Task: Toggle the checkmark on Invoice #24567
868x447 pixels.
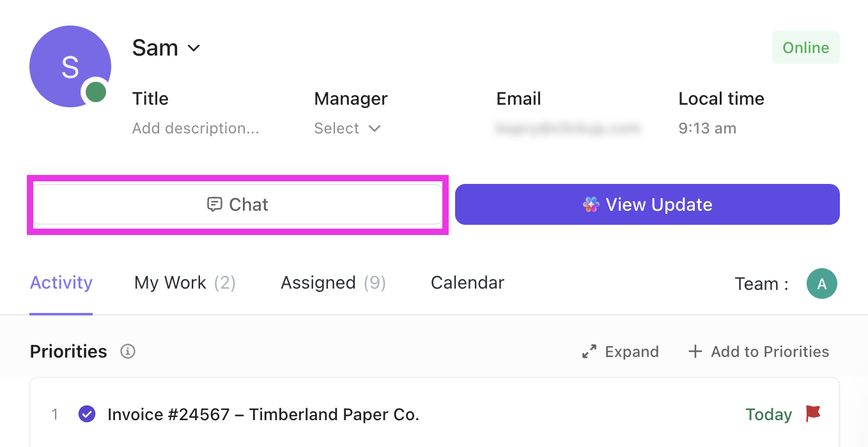Action: tap(87, 414)
